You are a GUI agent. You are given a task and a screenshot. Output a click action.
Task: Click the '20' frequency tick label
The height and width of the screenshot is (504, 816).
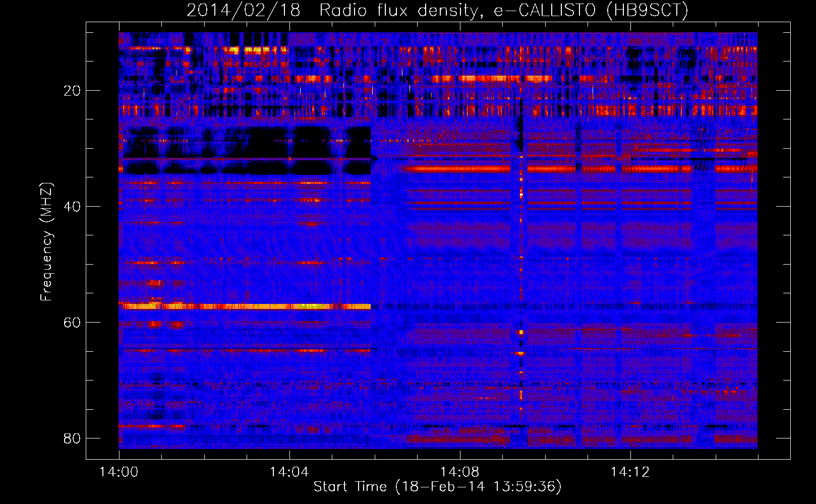[x=72, y=91]
